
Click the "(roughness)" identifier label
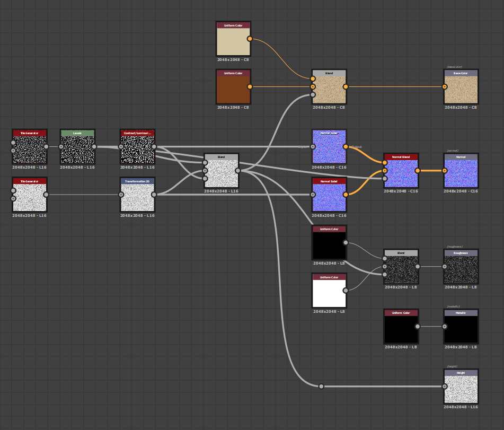click(455, 247)
